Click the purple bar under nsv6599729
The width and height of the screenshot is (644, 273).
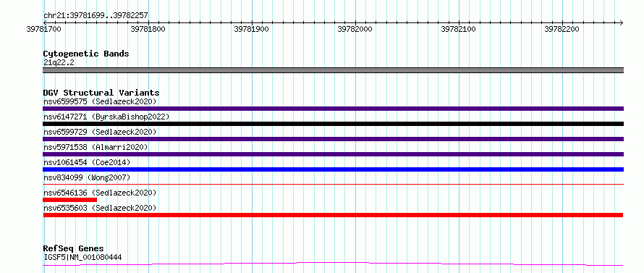tap(333, 139)
